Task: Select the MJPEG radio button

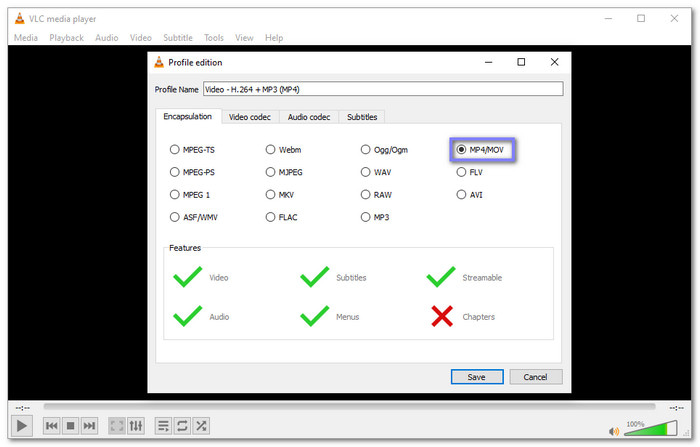Action: [x=270, y=172]
